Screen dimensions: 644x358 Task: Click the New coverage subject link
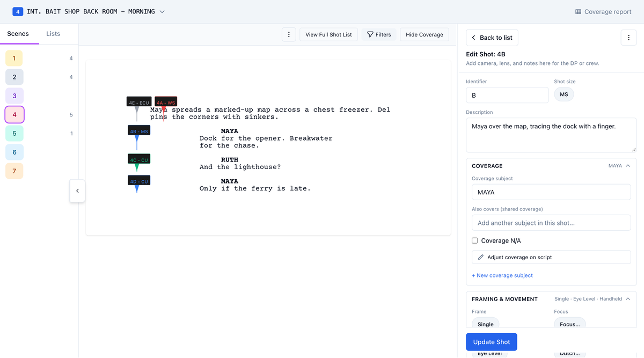(502, 275)
